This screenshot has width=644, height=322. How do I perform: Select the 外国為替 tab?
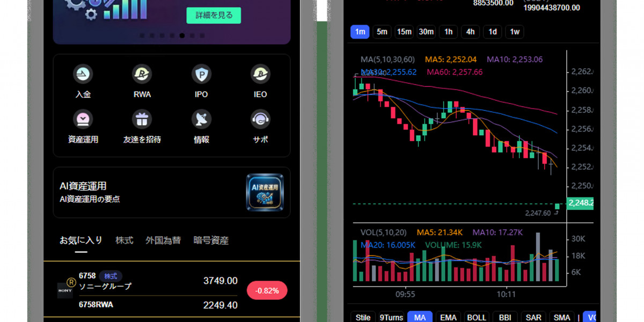[x=163, y=240]
